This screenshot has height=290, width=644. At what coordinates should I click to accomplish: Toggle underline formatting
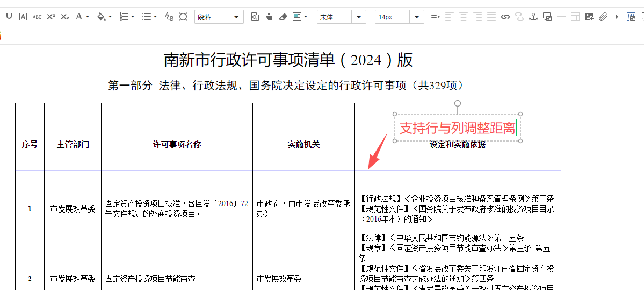(9, 17)
